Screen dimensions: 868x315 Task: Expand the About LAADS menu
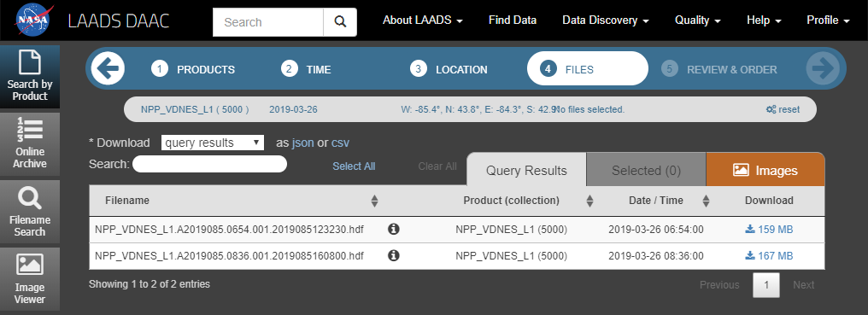point(423,20)
